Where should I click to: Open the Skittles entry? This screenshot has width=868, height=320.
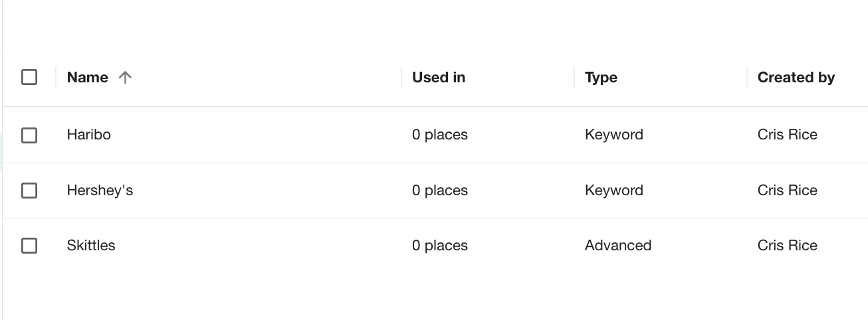91,246
